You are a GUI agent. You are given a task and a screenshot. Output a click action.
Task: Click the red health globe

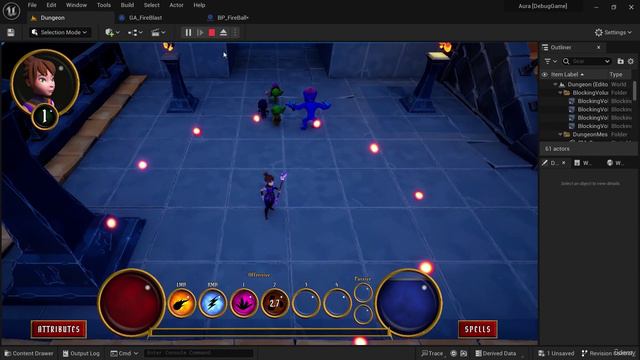[x=131, y=303]
